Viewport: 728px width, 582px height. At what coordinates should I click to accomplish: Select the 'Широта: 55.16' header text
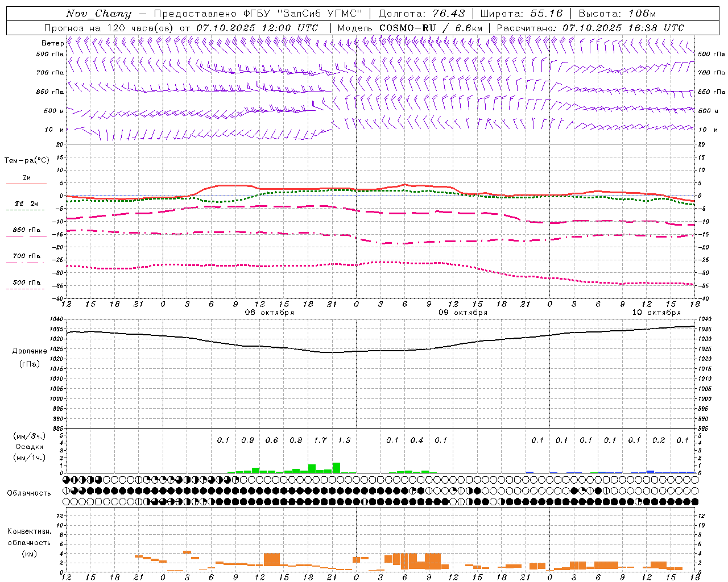(522, 14)
